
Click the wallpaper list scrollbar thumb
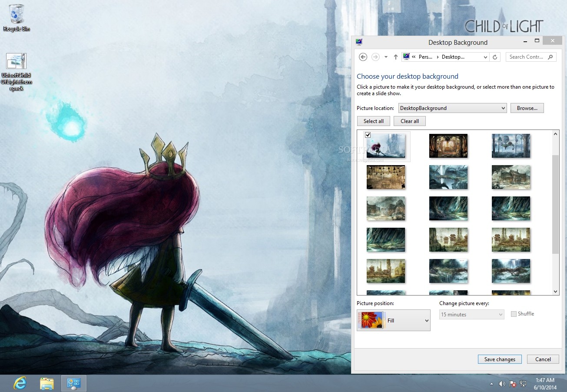point(556,204)
